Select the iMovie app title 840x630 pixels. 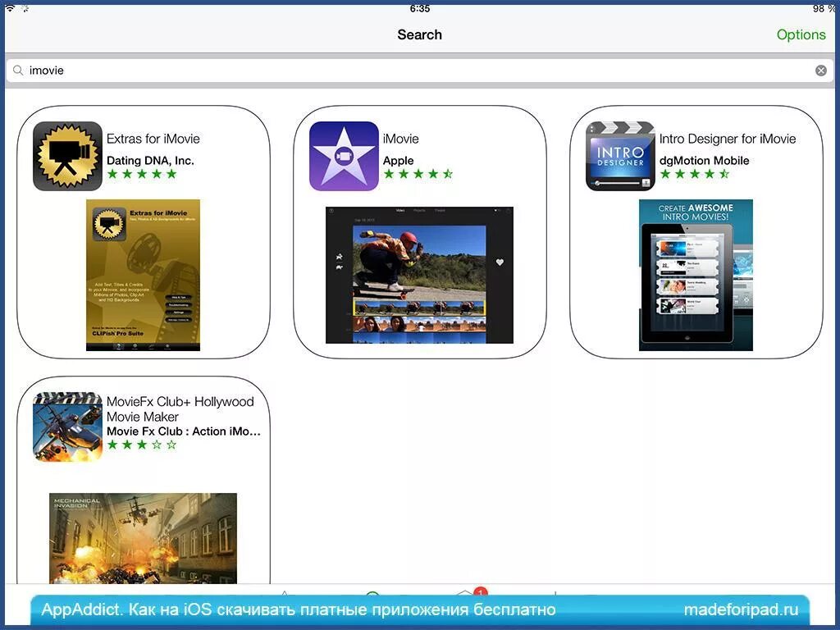click(x=400, y=139)
